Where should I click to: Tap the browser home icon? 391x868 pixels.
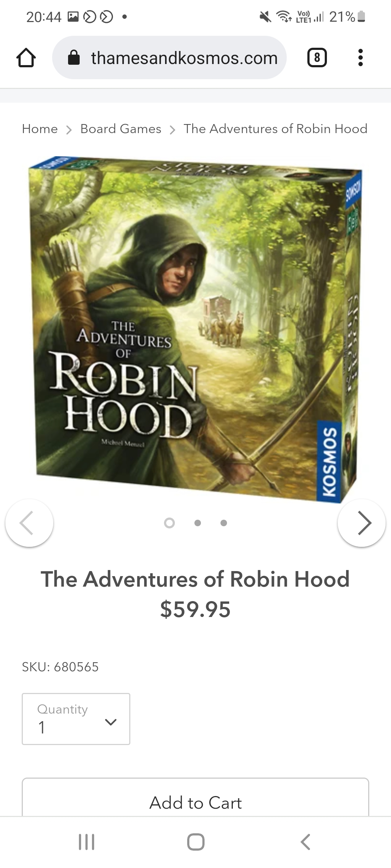point(26,58)
